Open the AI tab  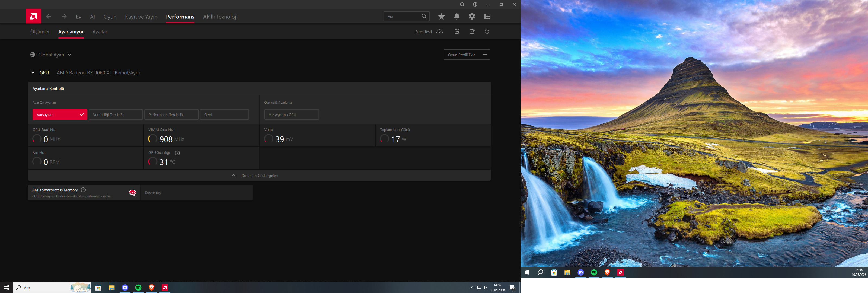92,17
